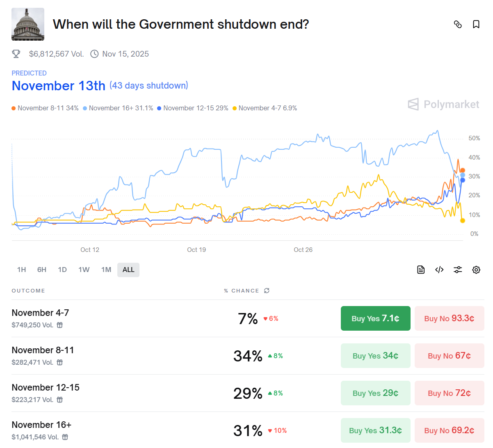493x448 pixels.
Task: Buy No at 69.2¢ for November 16+
Action: point(449,430)
